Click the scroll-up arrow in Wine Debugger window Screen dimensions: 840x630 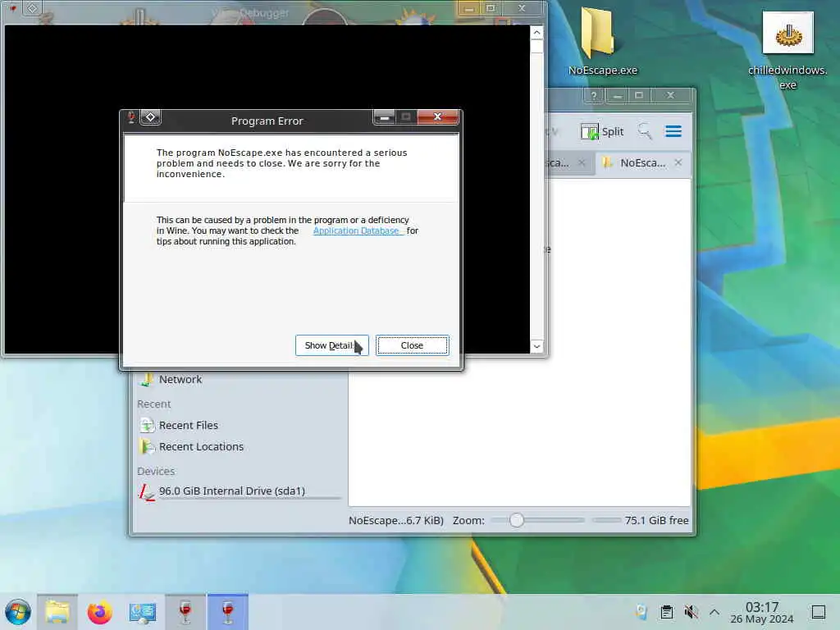[536, 33]
